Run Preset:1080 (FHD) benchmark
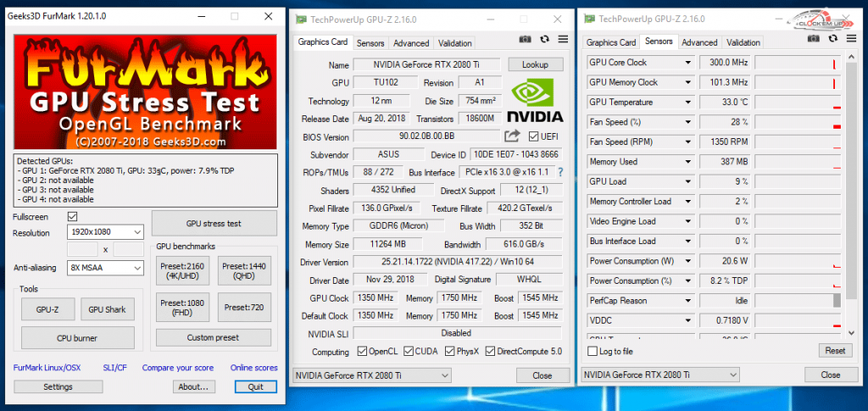Viewport: 868px width, 411px height. pyautogui.click(x=182, y=307)
